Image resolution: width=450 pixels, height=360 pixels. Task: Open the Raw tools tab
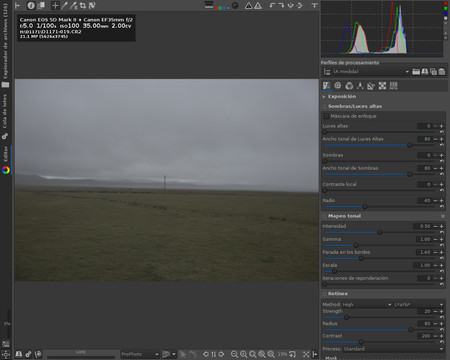(x=382, y=86)
